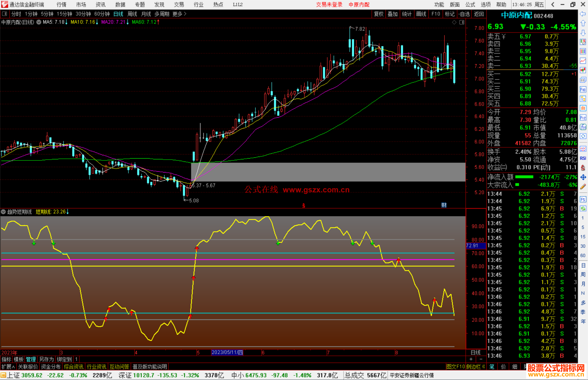Toggle the panel layout square at top-left

(x=5, y=14)
